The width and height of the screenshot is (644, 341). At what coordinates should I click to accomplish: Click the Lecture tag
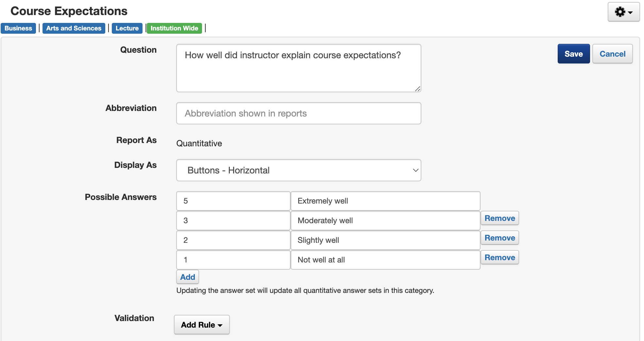(127, 28)
